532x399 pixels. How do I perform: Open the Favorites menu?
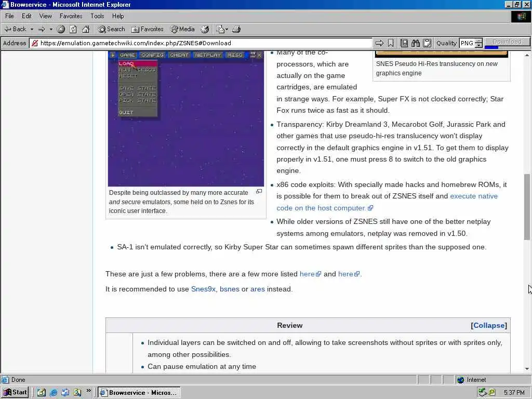[x=71, y=16]
